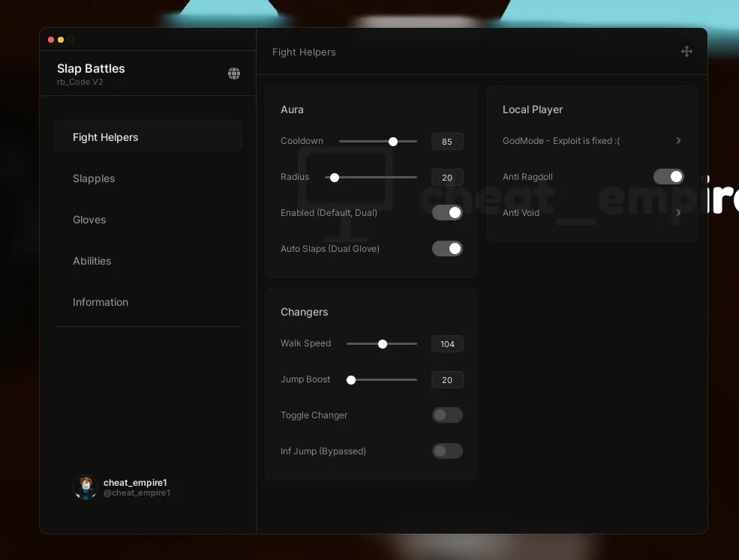Click the yellow minimize window dot
The height and width of the screenshot is (560, 739).
(61, 40)
